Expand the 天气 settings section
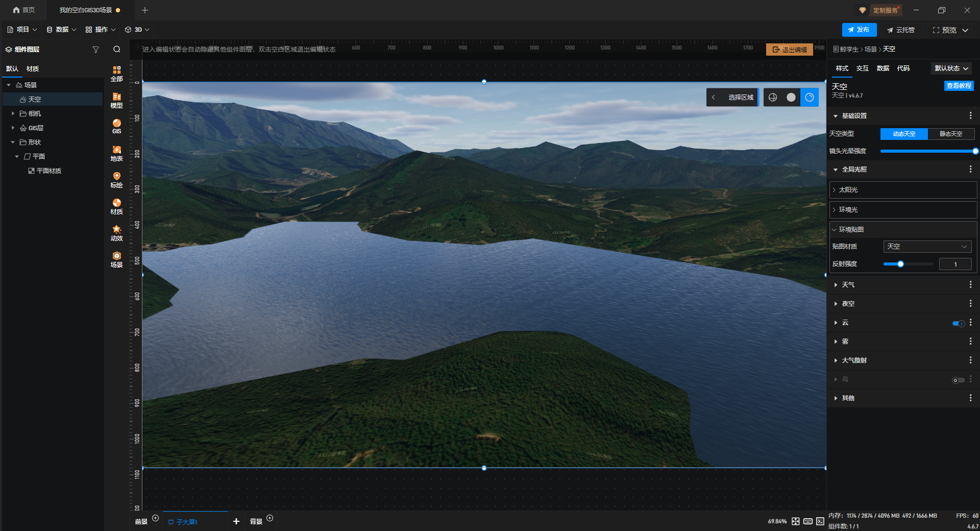 [848, 285]
